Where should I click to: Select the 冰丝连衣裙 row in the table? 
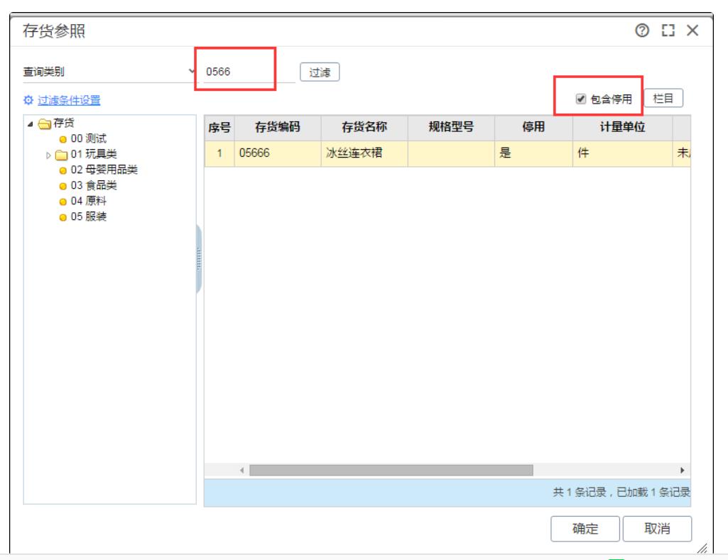364,153
